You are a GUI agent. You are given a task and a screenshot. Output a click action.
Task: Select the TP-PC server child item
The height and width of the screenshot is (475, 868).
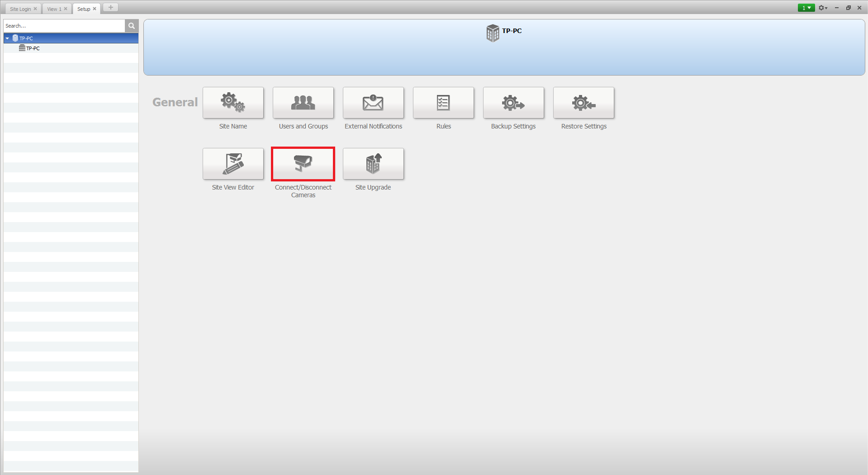33,48
